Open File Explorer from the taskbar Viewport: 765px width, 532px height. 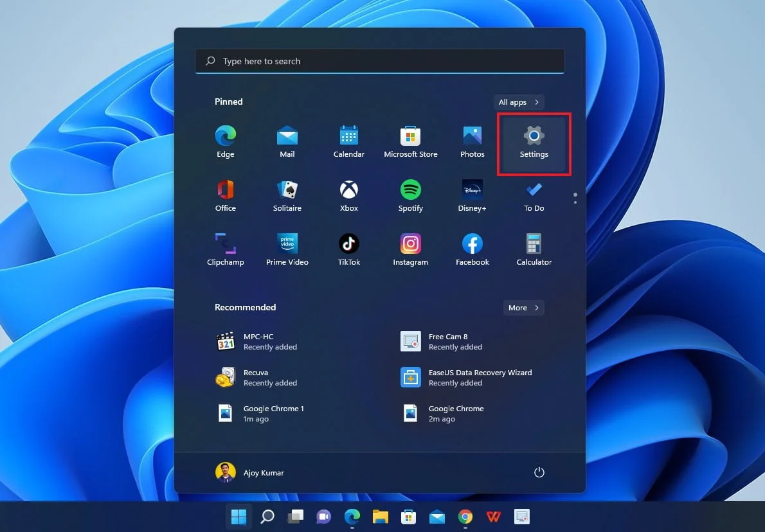tap(380, 517)
